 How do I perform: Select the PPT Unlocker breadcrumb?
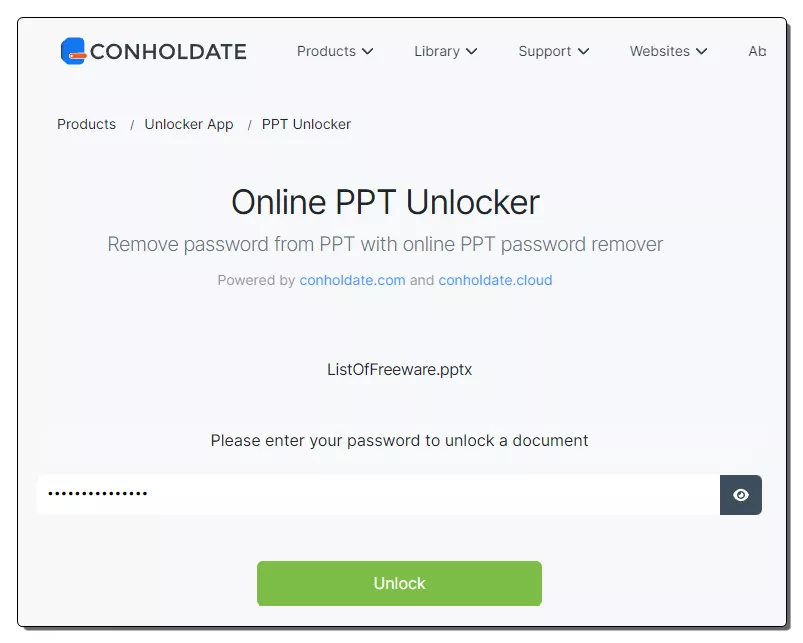click(306, 124)
